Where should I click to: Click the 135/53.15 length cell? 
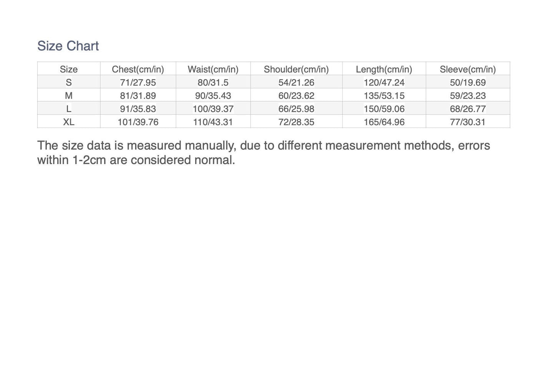point(384,96)
